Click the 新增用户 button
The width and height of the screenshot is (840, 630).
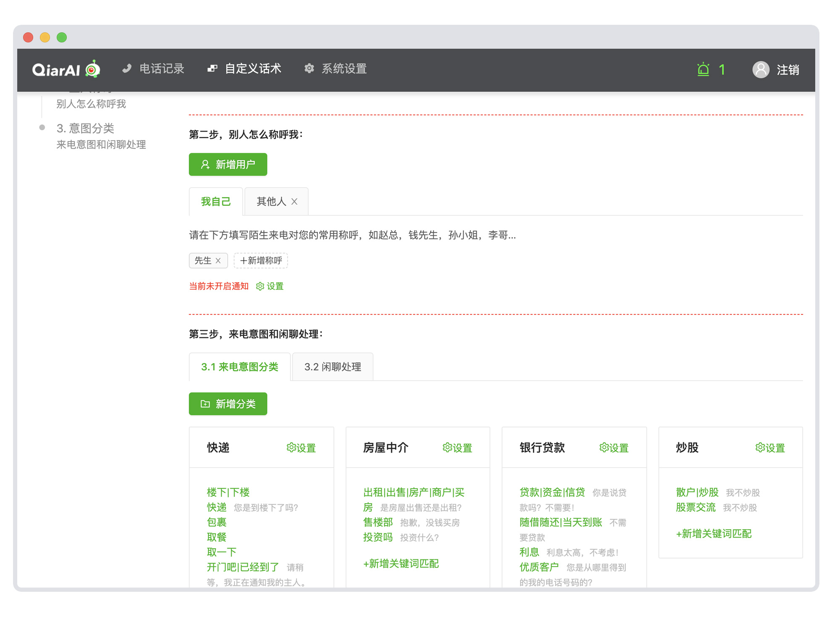[228, 164]
